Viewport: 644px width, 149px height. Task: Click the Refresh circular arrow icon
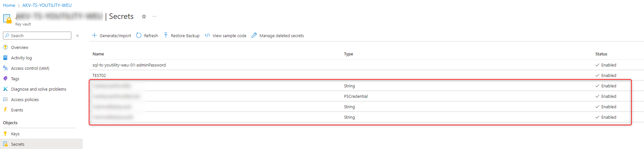pyautogui.click(x=139, y=35)
